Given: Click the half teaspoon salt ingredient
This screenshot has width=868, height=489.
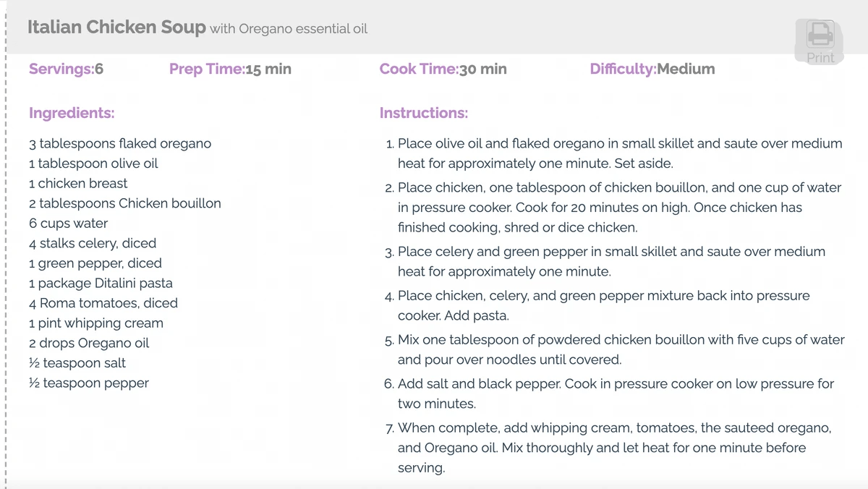Looking at the screenshot, I should (77, 363).
